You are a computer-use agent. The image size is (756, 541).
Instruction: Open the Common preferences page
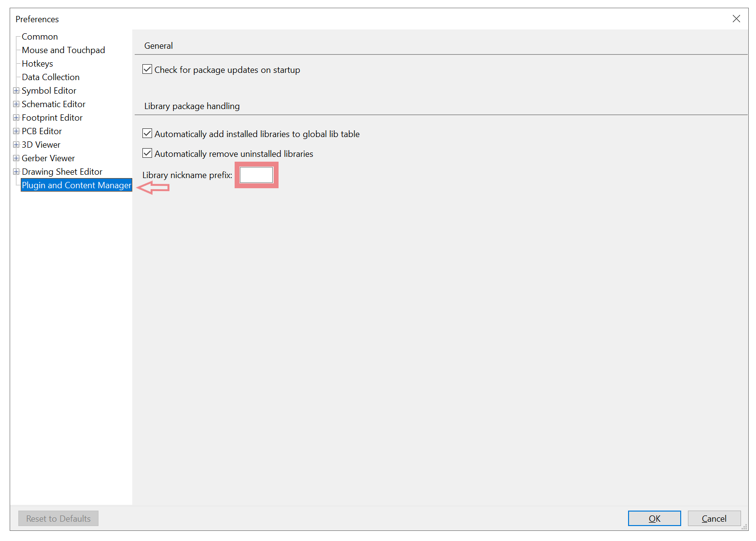pyautogui.click(x=40, y=37)
